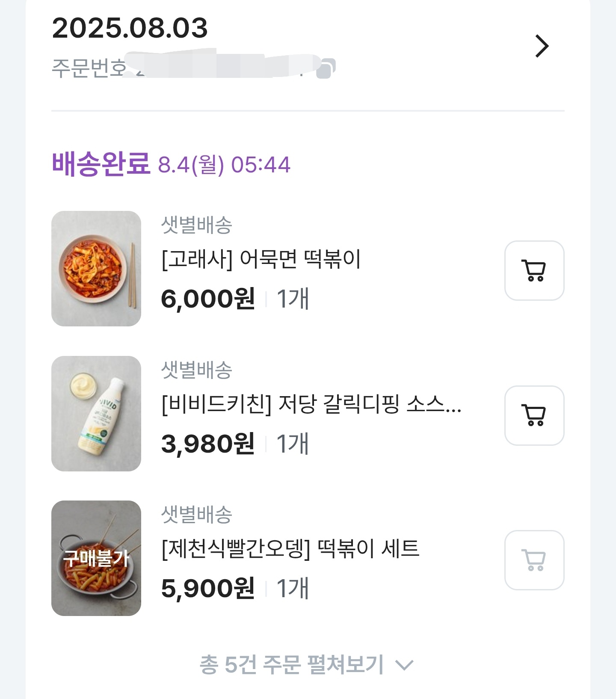The height and width of the screenshot is (699, 616).
Task: Add 어묵면 떡볶이 to the cart
Action: [x=534, y=270]
